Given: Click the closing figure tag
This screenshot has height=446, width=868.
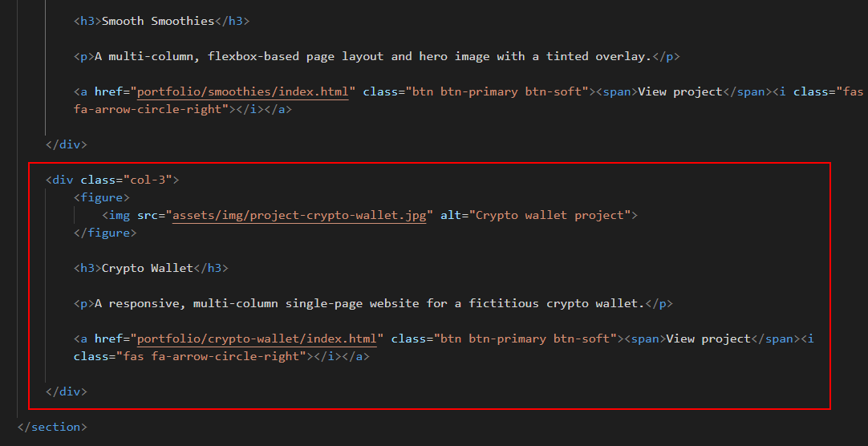Looking at the screenshot, I should pyautogui.click(x=105, y=233).
